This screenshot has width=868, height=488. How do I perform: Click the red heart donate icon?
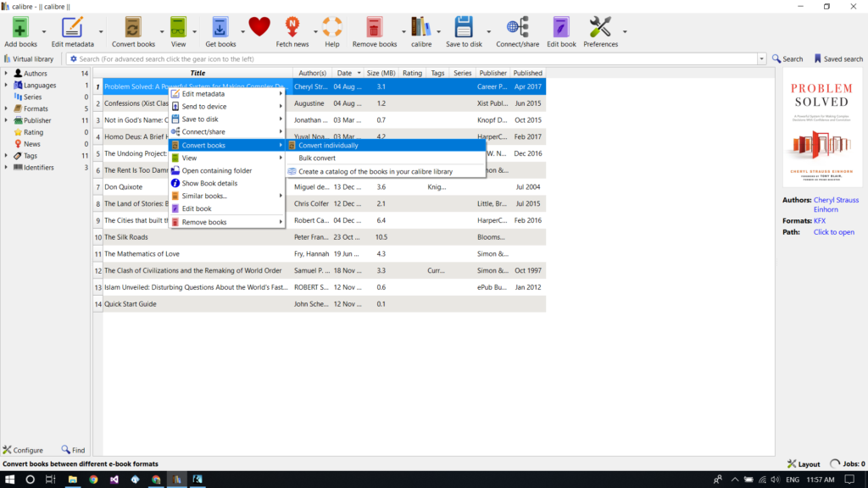click(x=259, y=27)
